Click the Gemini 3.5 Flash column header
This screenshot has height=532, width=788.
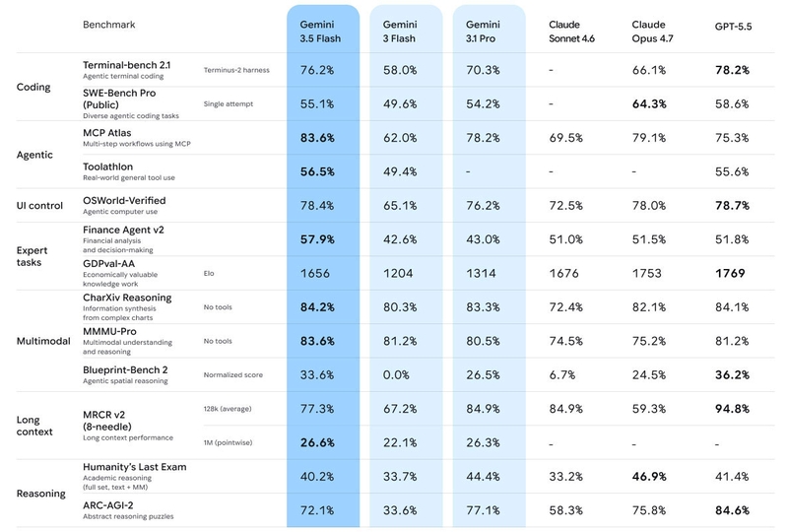coord(320,32)
